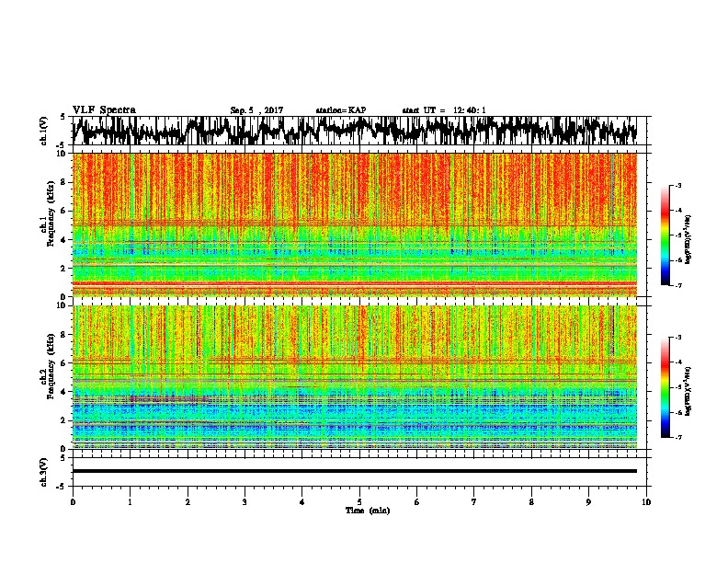This screenshot has width=728, height=563.
Task: Click the time axis tick label "7"
Action: coord(474,502)
